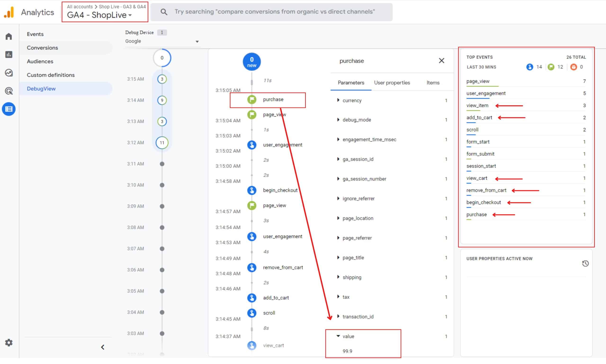Click the search magnifier icon
This screenshot has width=606, height=364.
pyautogui.click(x=164, y=12)
